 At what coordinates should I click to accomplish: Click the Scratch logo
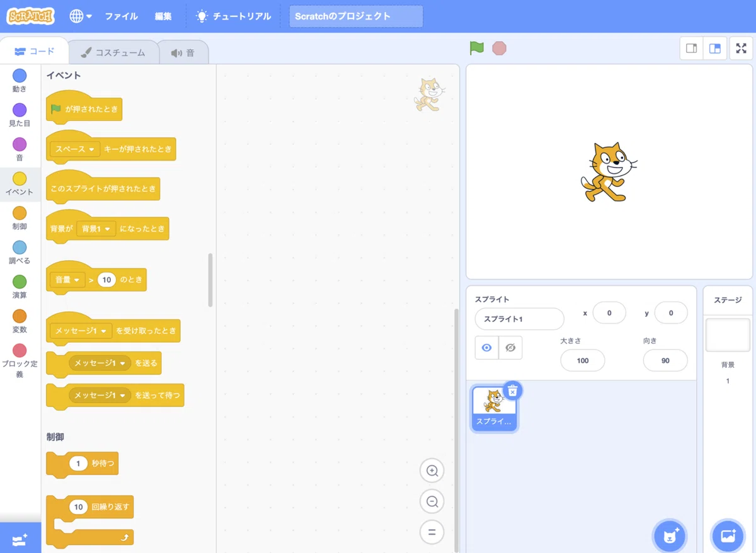coord(31,16)
